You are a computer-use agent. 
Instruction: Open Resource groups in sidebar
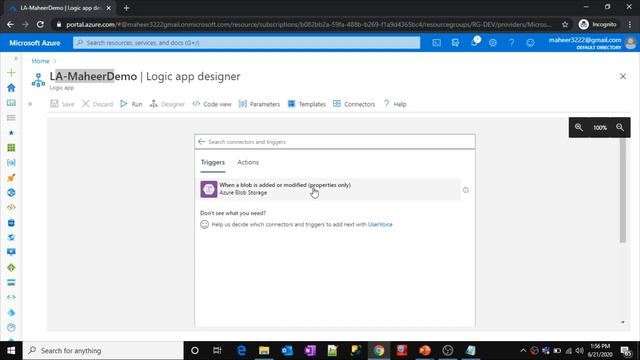(11, 162)
